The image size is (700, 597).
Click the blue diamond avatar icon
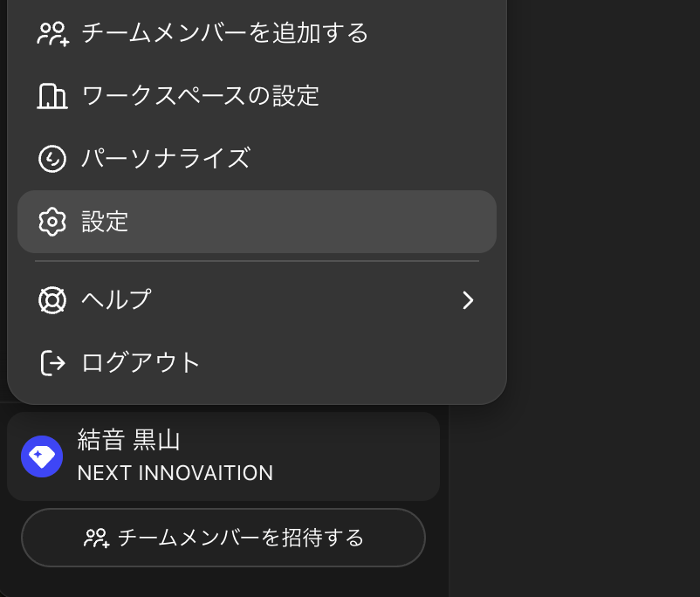[x=42, y=456]
